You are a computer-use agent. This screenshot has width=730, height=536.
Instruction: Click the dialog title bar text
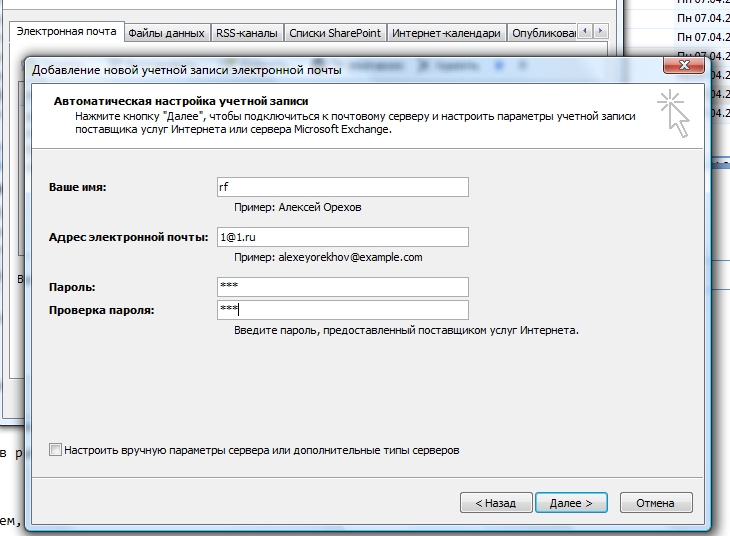(x=186, y=70)
